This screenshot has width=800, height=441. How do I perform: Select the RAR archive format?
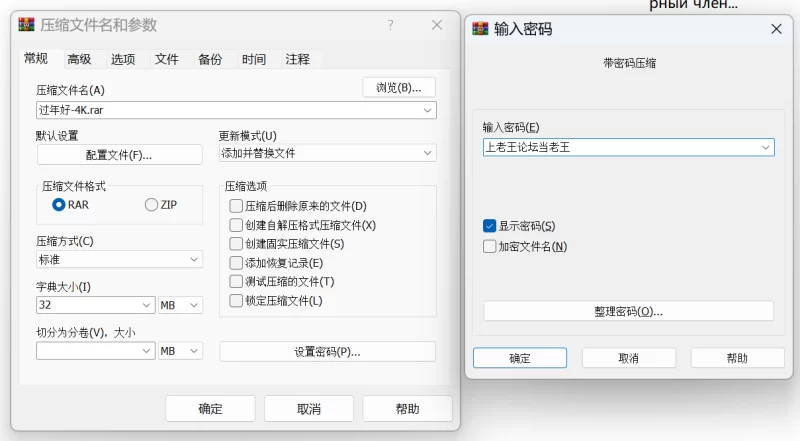point(59,205)
